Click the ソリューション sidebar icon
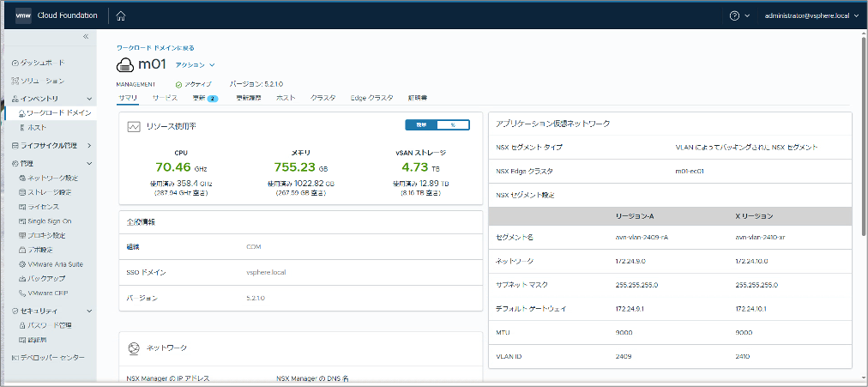 [15, 81]
